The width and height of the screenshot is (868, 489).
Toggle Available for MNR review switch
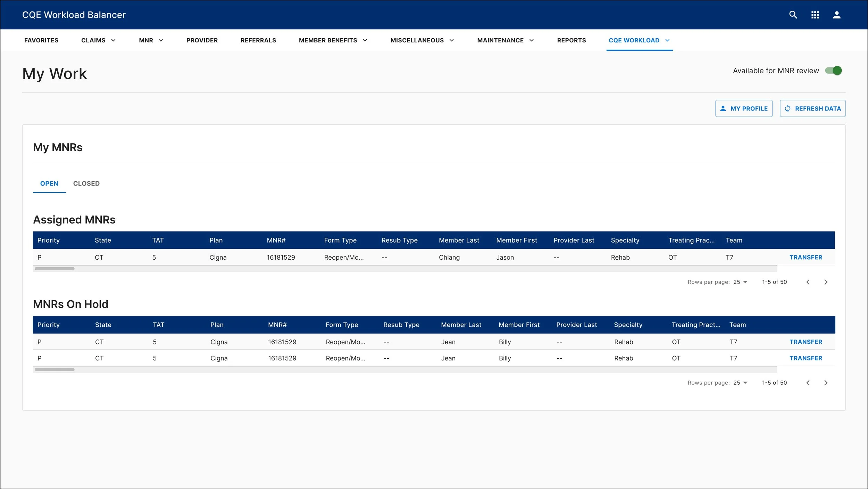coord(833,71)
